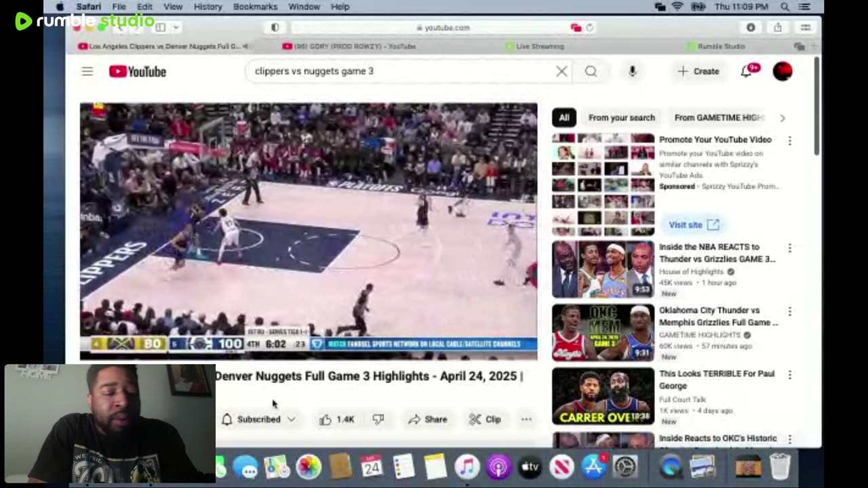Viewport: 868px width, 488px height.
Task: Click the Create button
Action: point(698,71)
